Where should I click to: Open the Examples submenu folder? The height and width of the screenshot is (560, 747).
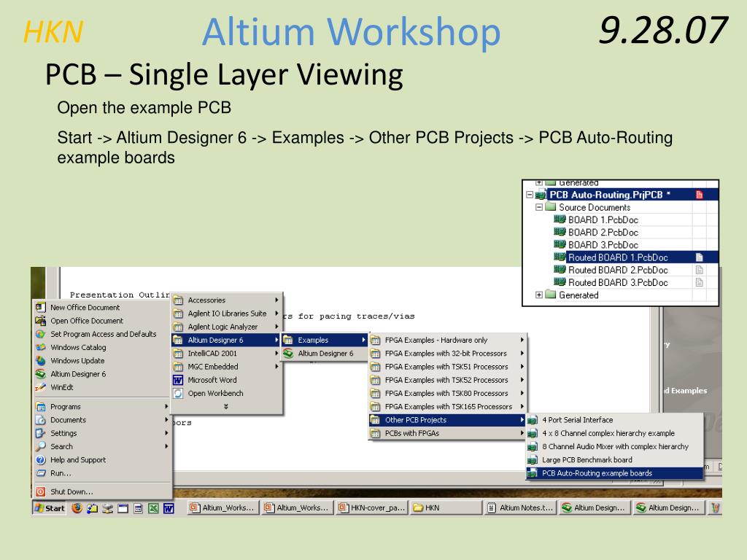(x=324, y=341)
